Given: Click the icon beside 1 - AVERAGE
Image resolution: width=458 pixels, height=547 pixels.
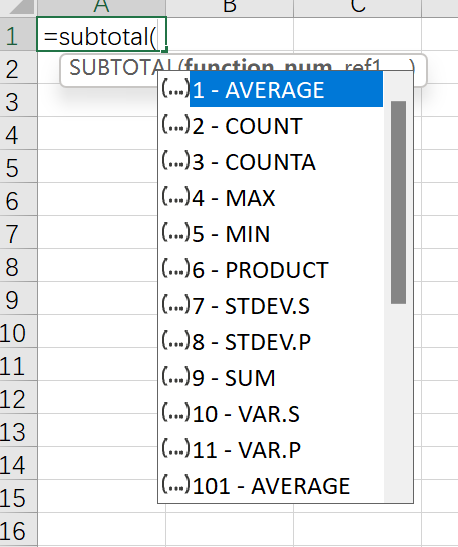Looking at the screenshot, I should pos(176,88).
